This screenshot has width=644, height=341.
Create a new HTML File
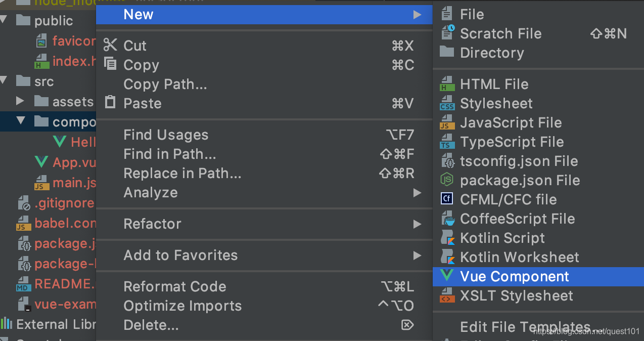click(x=494, y=84)
